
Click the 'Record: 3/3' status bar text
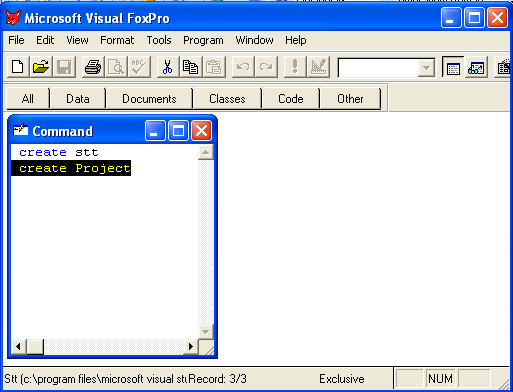[x=218, y=379]
